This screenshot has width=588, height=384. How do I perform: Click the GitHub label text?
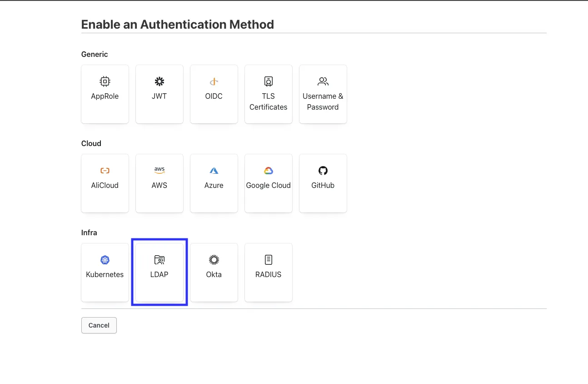tap(323, 185)
